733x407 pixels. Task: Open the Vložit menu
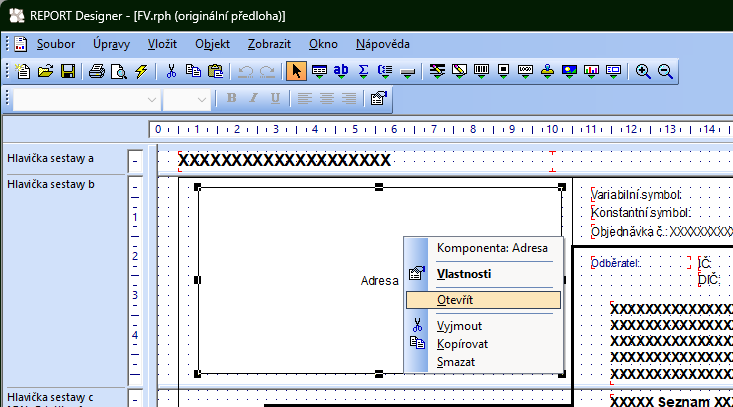(162, 44)
